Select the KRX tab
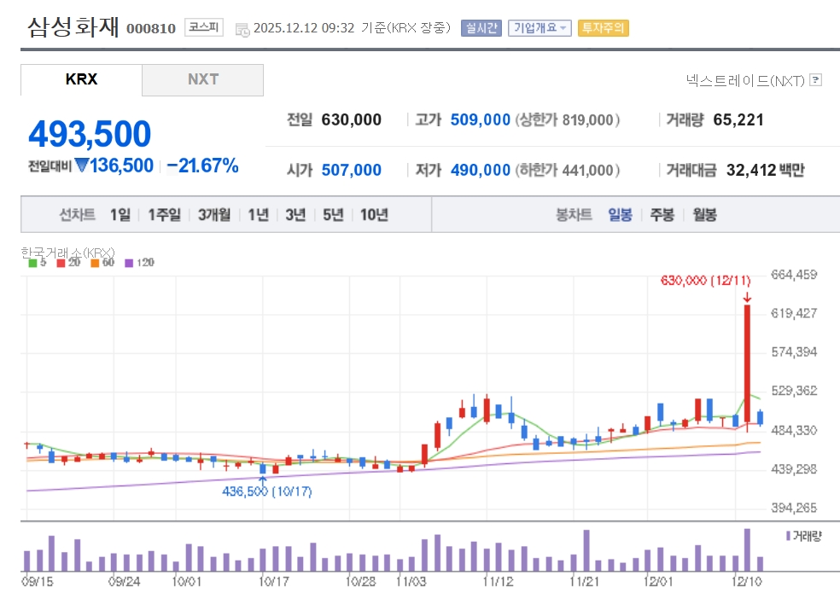Screen dimensions: 840x616 click(81, 79)
